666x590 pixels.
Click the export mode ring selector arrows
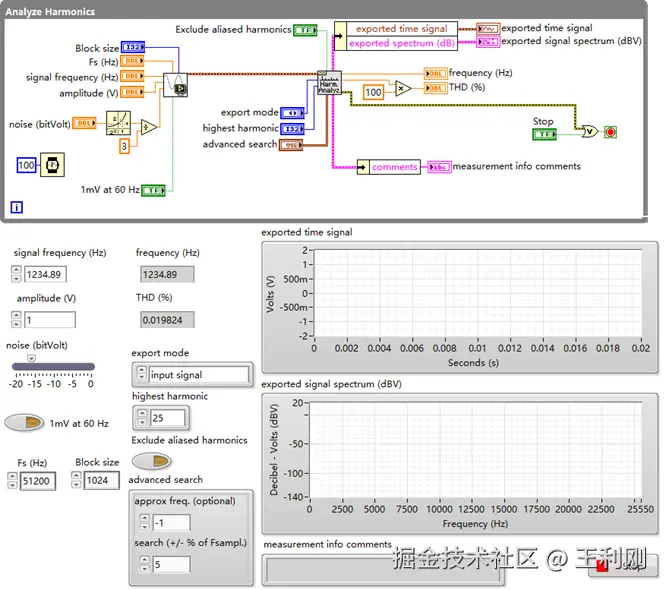click(x=142, y=374)
